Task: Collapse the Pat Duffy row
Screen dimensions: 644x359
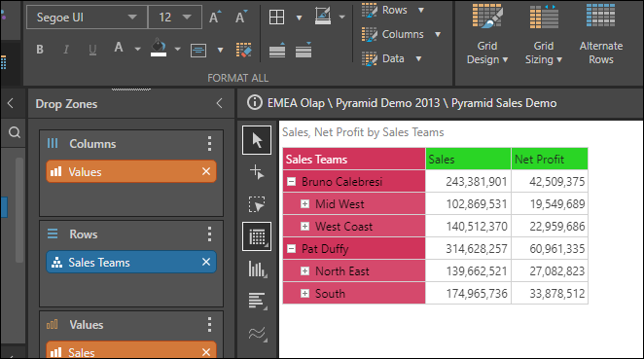Action: (x=291, y=249)
